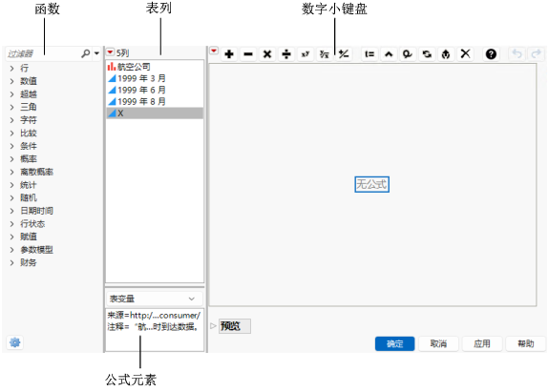
Task: Expand the 行 function category
Action: coord(11,68)
